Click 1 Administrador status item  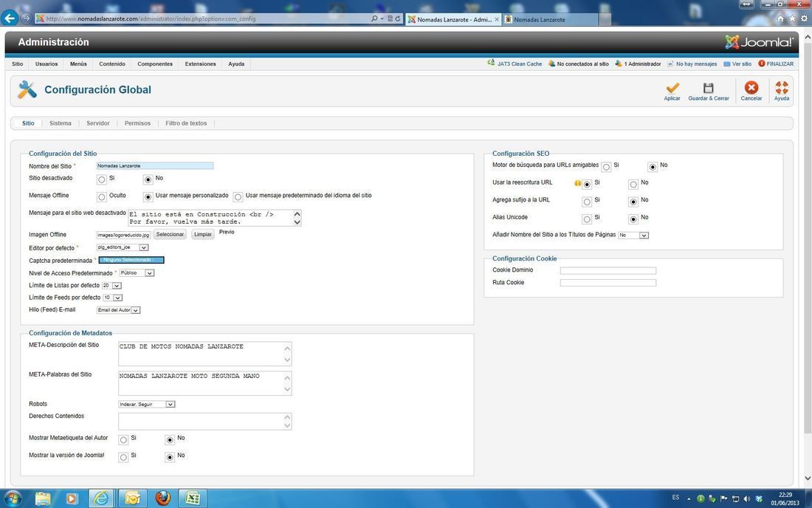[638, 64]
